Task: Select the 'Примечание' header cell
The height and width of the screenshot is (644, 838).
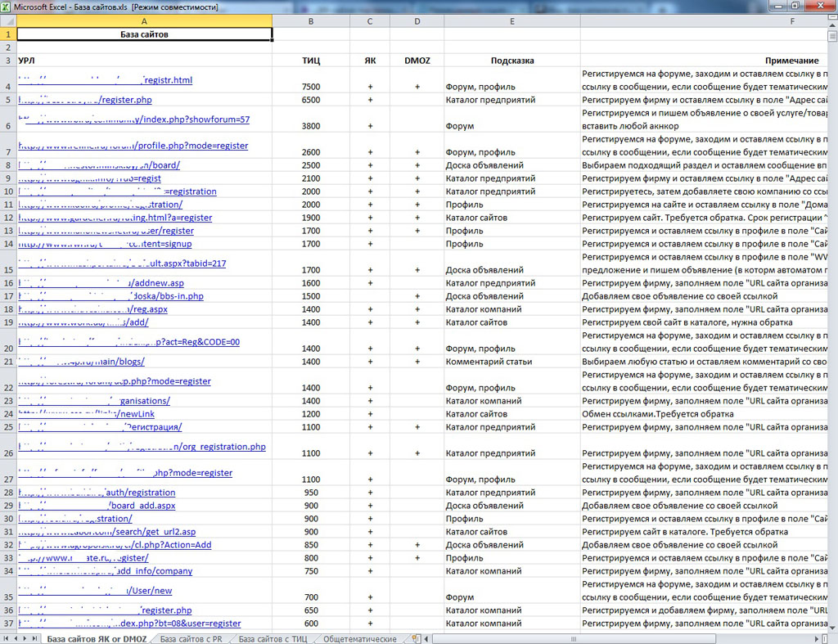Action: click(704, 61)
